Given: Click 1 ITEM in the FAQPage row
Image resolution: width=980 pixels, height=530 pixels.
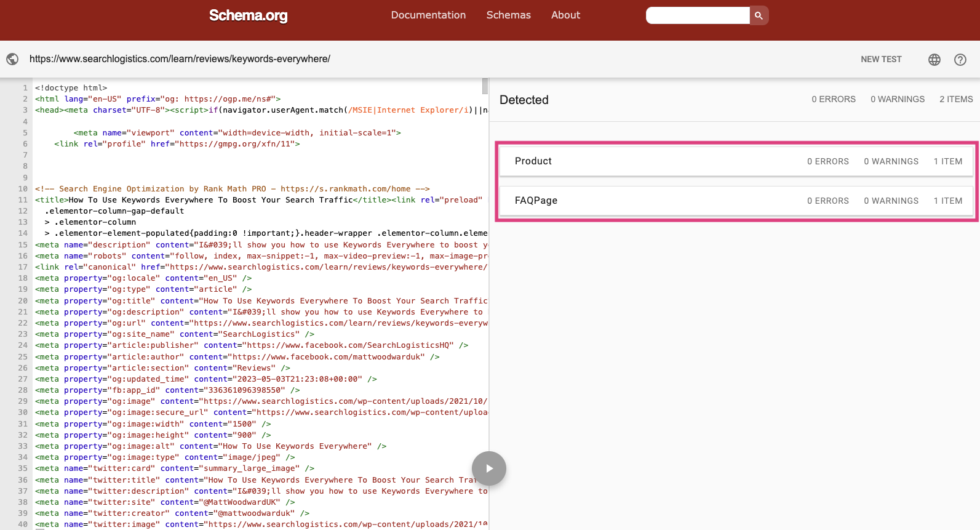Looking at the screenshot, I should tap(948, 201).
